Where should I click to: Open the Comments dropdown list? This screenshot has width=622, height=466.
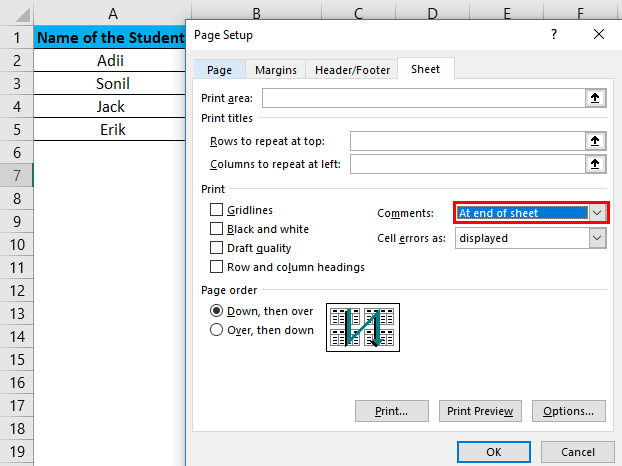point(597,213)
